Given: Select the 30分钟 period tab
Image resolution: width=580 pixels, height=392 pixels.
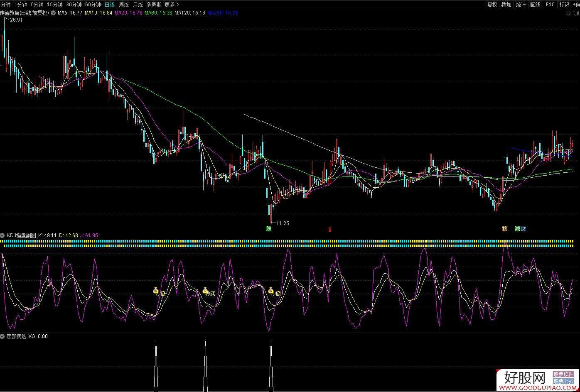Looking at the screenshot, I should pyautogui.click(x=74, y=5).
